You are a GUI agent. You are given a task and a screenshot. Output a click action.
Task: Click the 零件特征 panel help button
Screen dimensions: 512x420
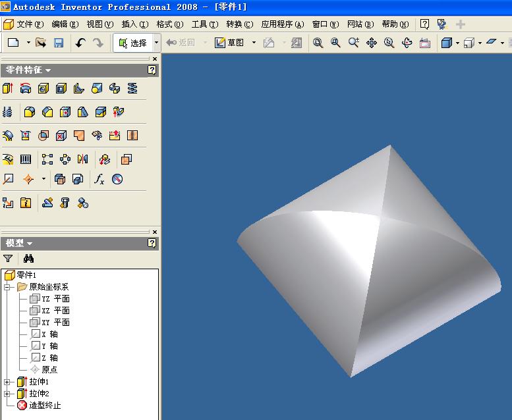click(152, 70)
